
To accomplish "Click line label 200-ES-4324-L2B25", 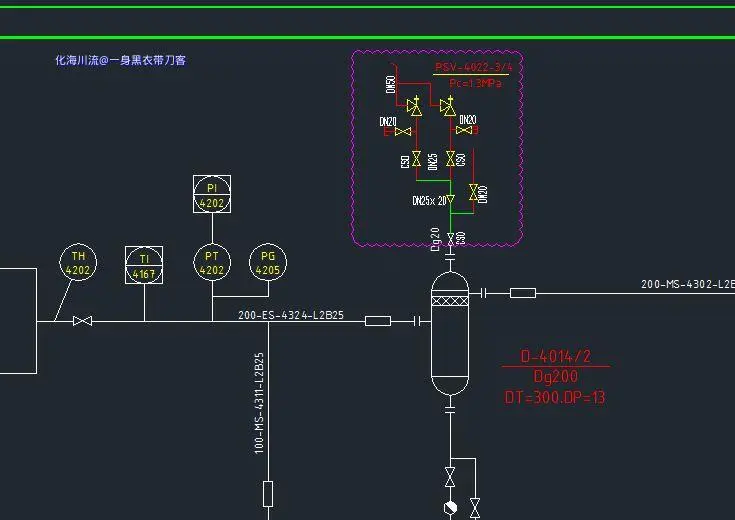I will 291,315.
